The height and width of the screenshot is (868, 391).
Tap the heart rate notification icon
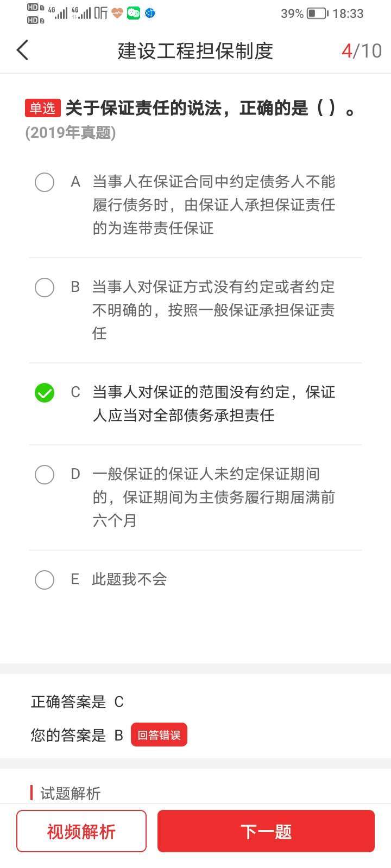click(x=117, y=13)
